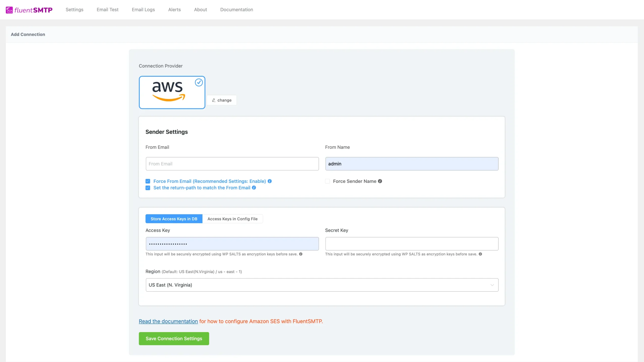Switch to Access Keys in Config File
The image size is (644, 362).
[x=232, y=219]
